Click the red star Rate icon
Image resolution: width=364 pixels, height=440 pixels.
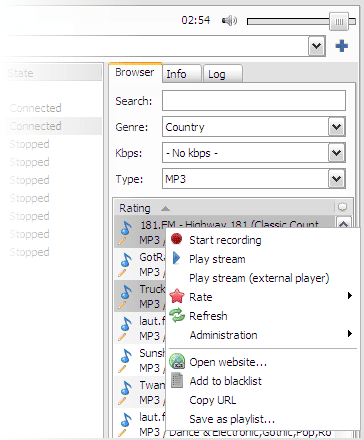[x=177, y=296]
